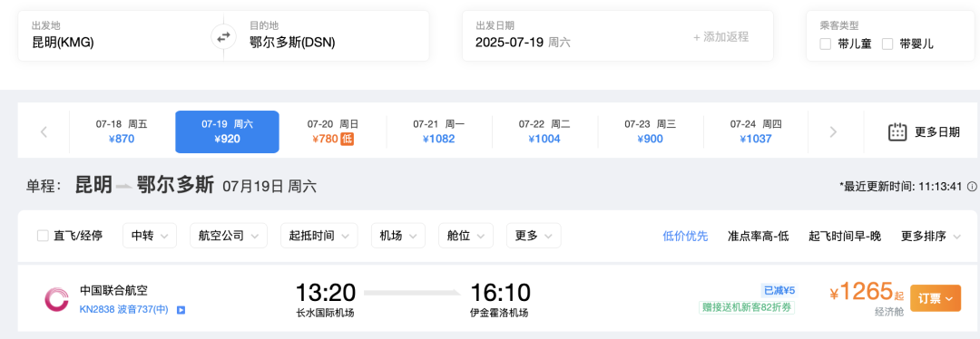Click the 16:10 arrival time
This screenshot has width=980, height=339.
[500, 292]
